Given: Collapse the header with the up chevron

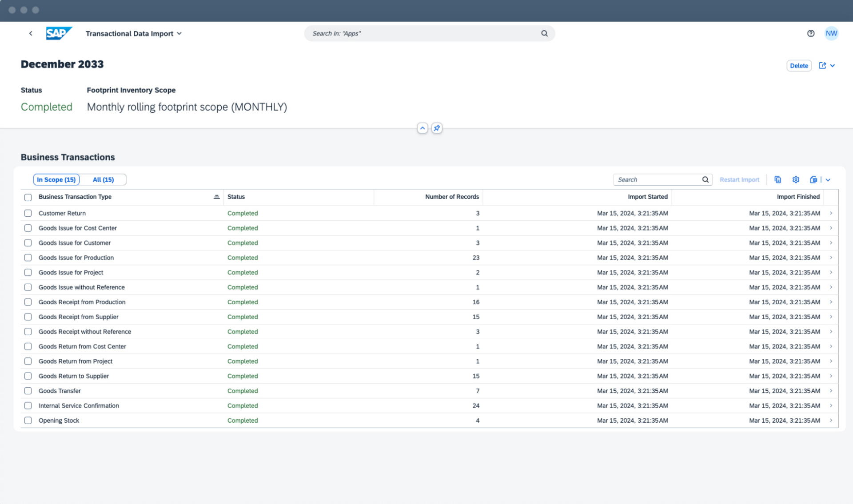Looking at the screenshot, I should tap(423, 128).
